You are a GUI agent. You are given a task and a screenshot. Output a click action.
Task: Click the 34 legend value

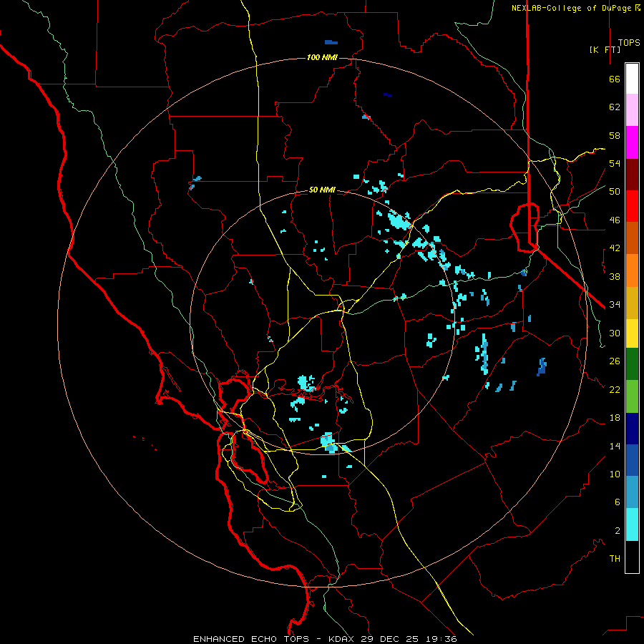(x=615, y=305)
